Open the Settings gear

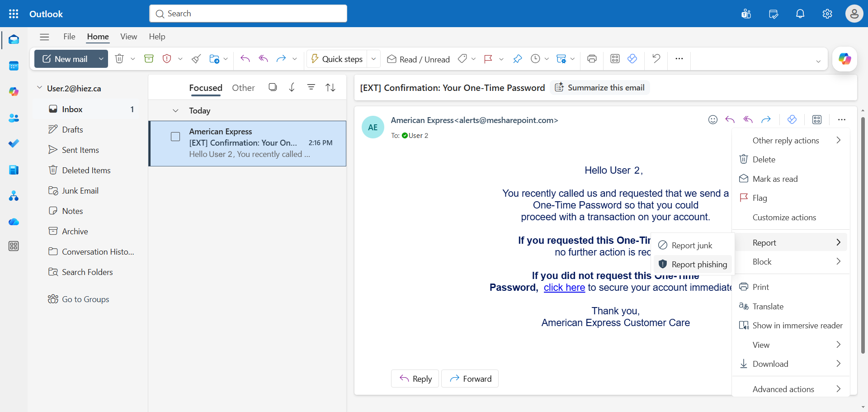pos(827,14)
